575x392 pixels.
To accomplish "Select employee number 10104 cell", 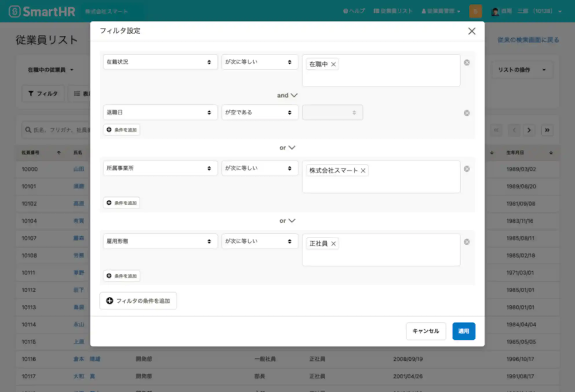I will 29,221.
